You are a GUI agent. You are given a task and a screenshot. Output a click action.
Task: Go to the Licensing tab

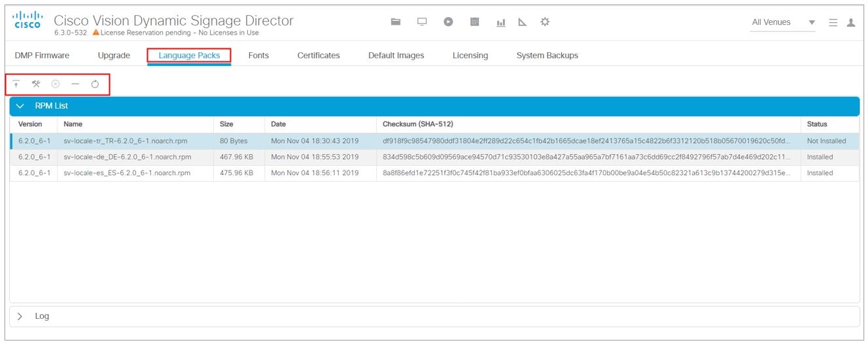click(470, 56)
